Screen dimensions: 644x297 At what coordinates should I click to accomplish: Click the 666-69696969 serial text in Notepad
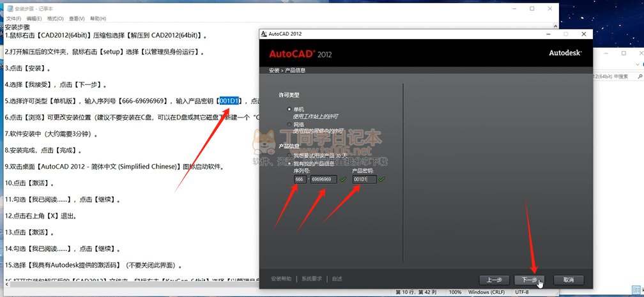[144, 101]
